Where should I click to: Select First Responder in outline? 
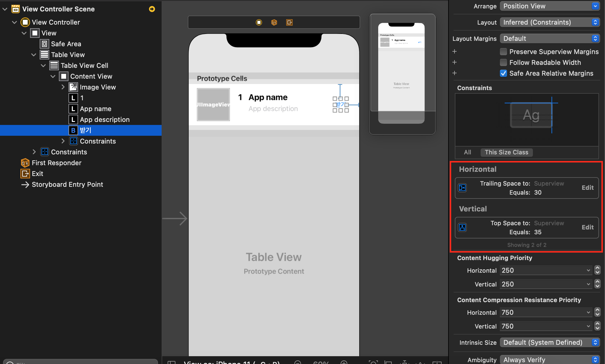coord(56,163)
